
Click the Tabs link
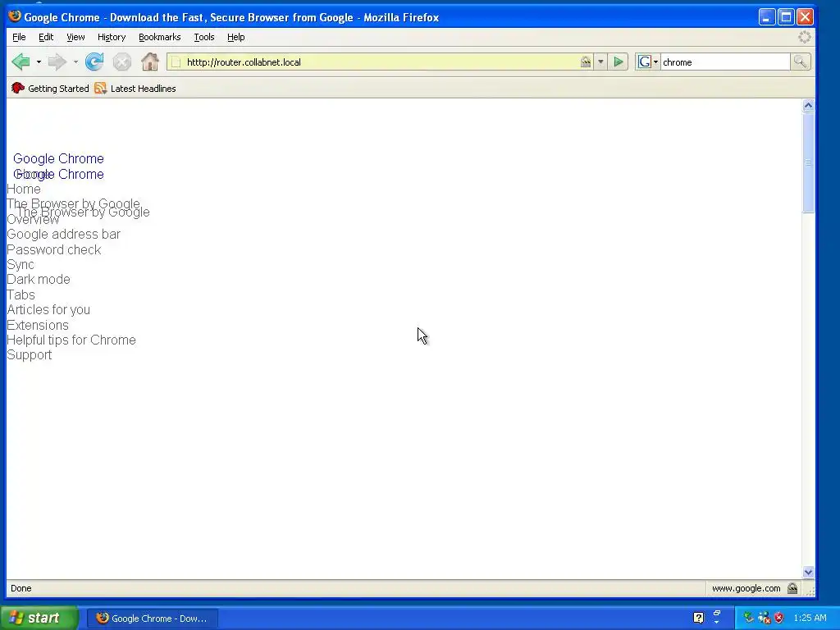click(21, 294)
